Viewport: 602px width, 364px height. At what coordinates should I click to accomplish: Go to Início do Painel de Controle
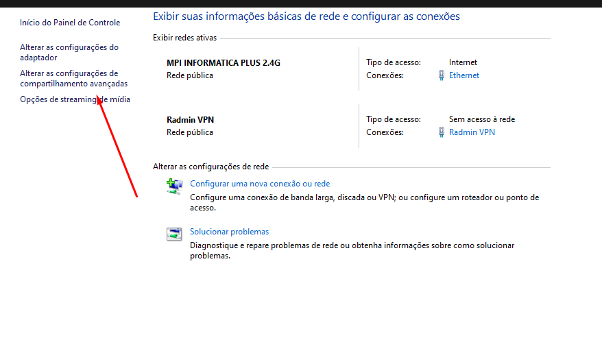(x=70, y=23)
